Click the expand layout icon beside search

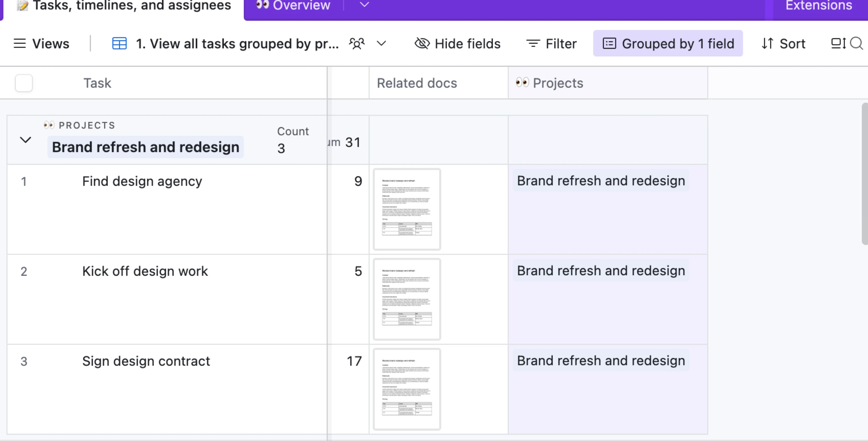tap(837, 43)
